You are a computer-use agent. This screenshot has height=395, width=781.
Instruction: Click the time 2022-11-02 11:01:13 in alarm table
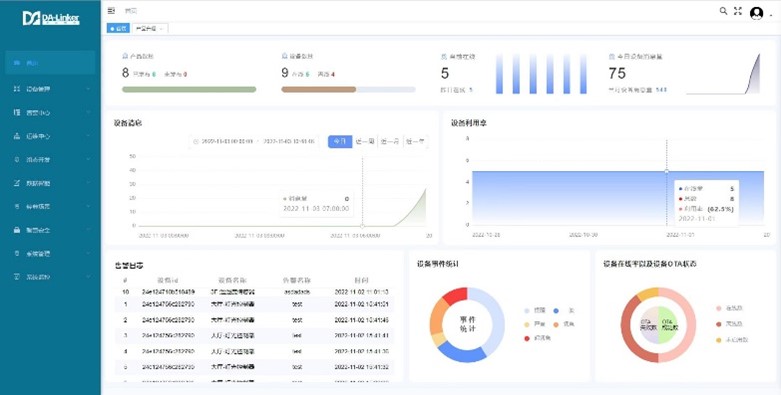361,292
